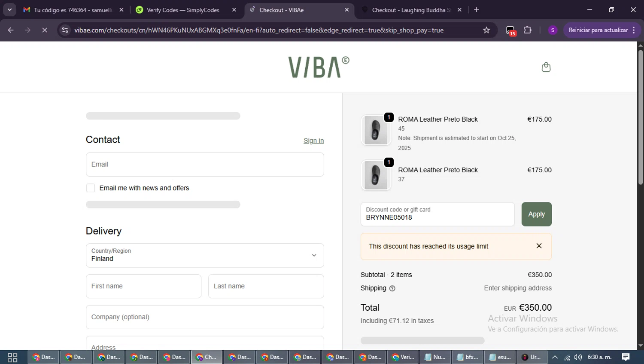Click Subtotal · 2 items label
644x364 pixels.
(x=386, y=275)
